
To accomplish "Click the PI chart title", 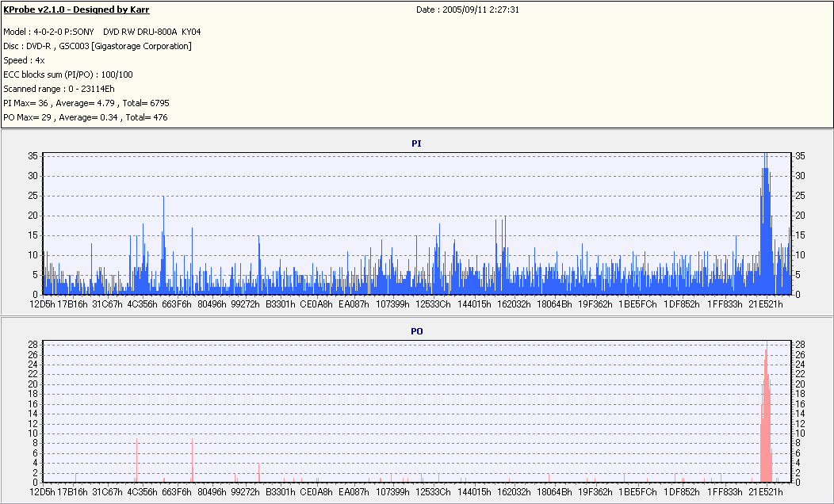I will coord(416,143).
